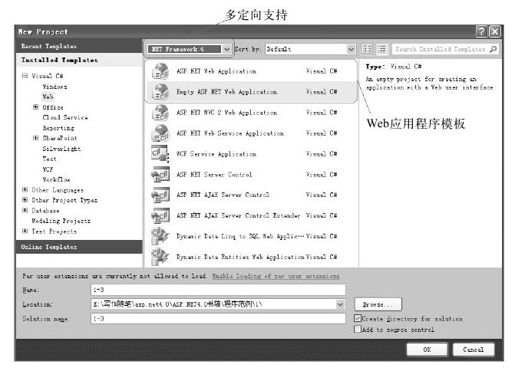The height and width of the screenshot is (371, 515).
Task: Click the ASP.NET MVC 2 Web Application icon
Action: (160, 113)
